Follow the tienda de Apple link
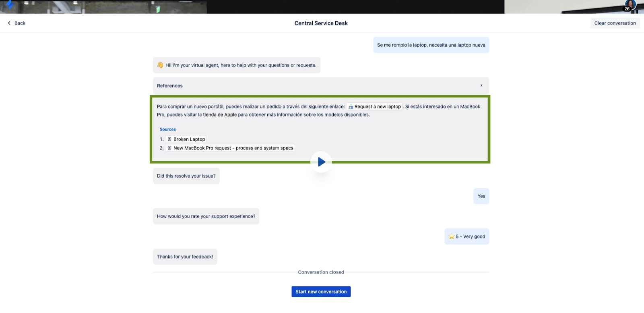The image size is (644, 313). point(220,115)
